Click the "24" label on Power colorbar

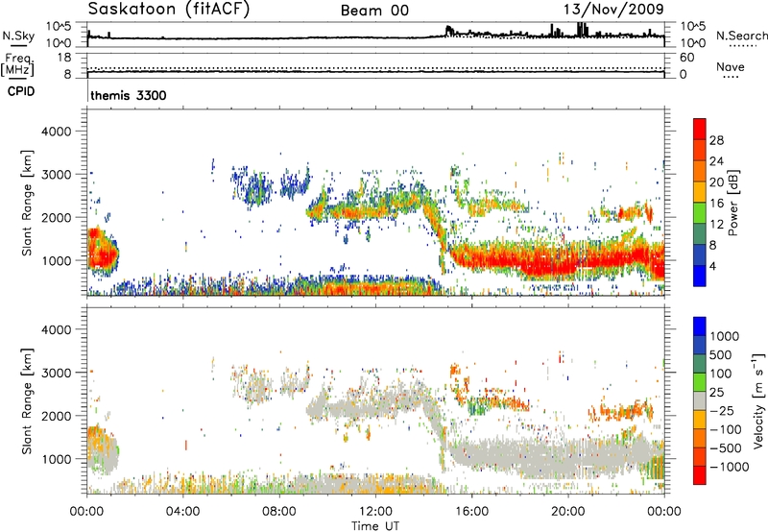[x=716, y=161]
